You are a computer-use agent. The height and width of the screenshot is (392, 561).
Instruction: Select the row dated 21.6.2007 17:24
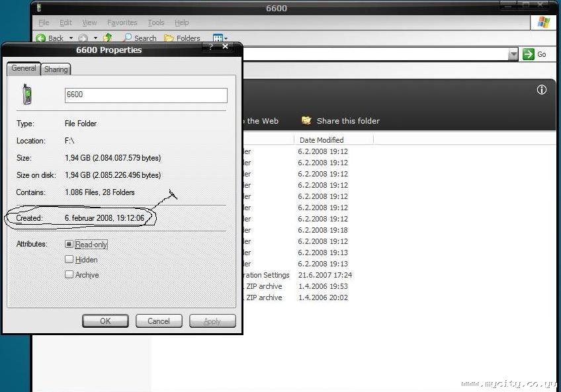click(325, 275)
